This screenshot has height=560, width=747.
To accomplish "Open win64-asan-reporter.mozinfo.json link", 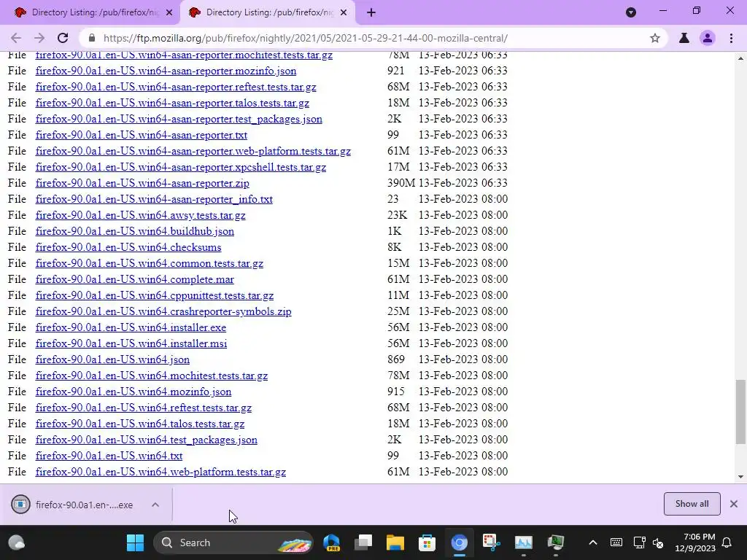I will pos(166,71).
